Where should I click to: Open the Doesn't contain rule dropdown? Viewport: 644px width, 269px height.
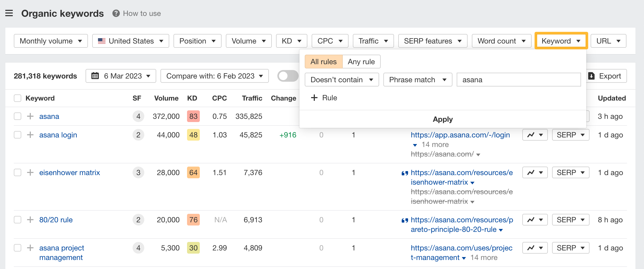coord(342,80)
